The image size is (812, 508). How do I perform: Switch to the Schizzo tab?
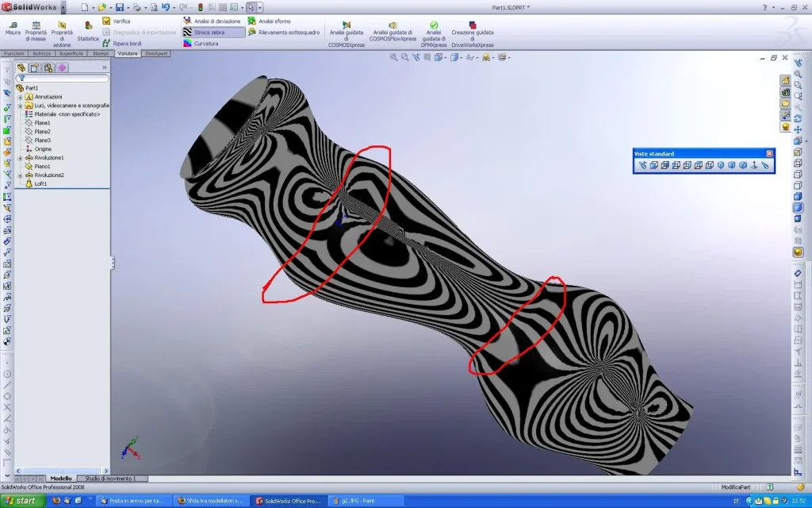[41, 53]
